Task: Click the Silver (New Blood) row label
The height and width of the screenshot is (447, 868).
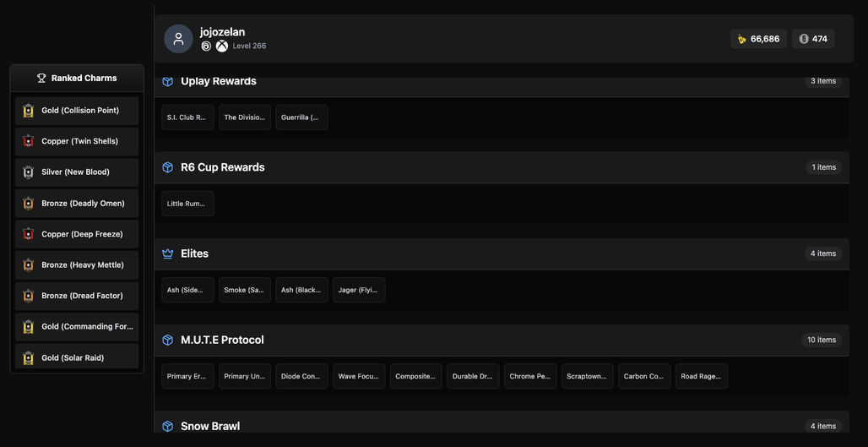Action: 75,172
